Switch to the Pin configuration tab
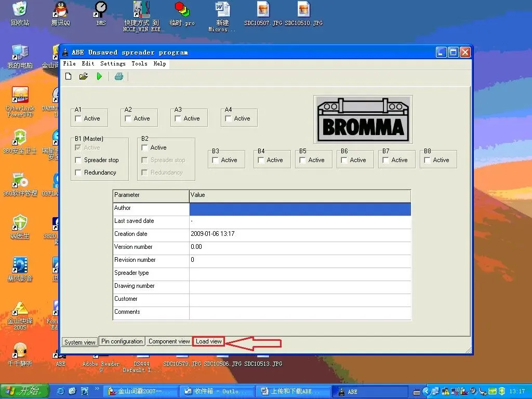 pyautogui.click(x=122, y=341)
